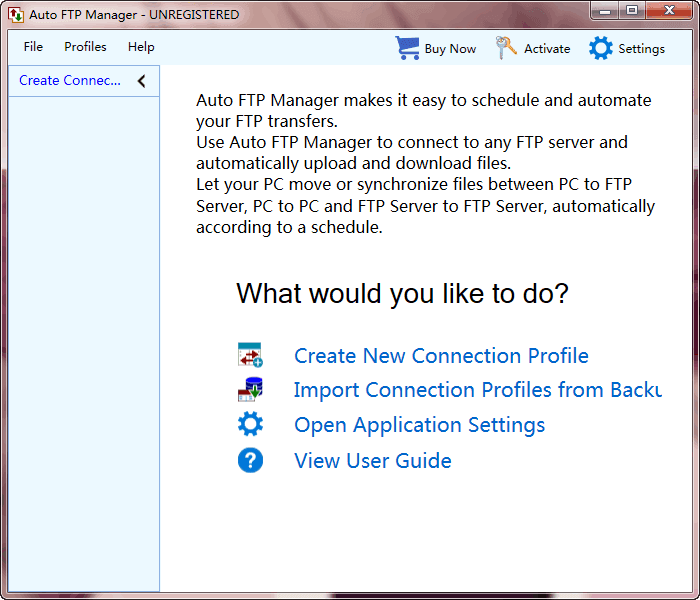Open the Profiles menu
700x600 pixels.
[x=85, y=47]
